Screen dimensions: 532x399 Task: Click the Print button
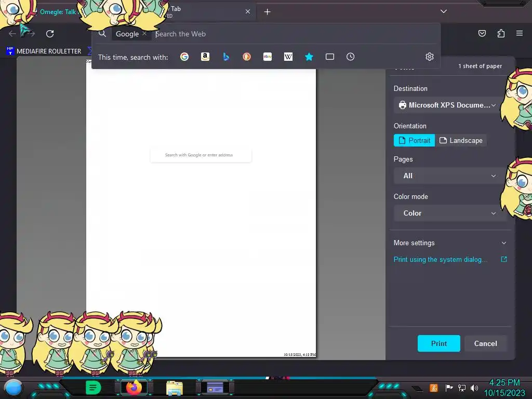coord(438,343)
